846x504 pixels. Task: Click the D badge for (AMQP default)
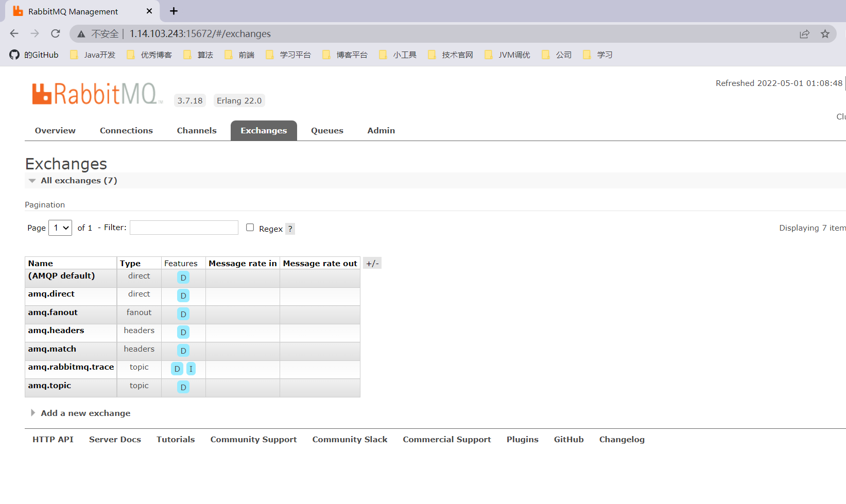(183, 277)
